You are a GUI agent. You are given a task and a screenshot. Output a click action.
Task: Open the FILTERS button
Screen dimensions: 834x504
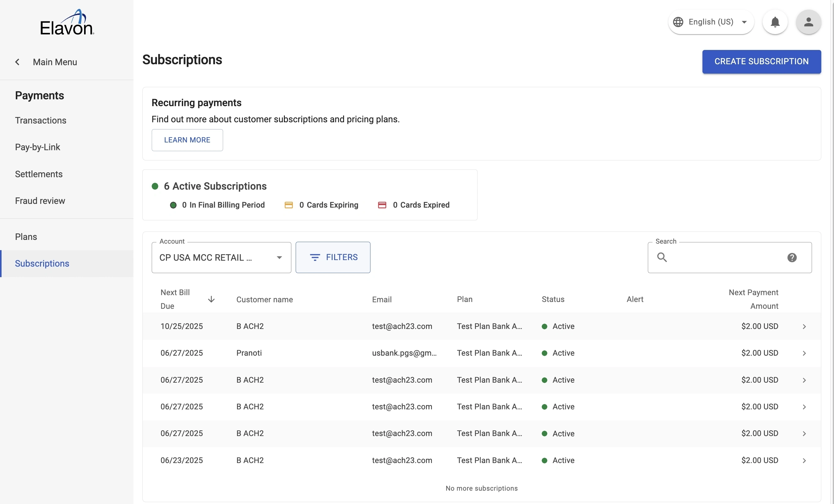[333, 257]
